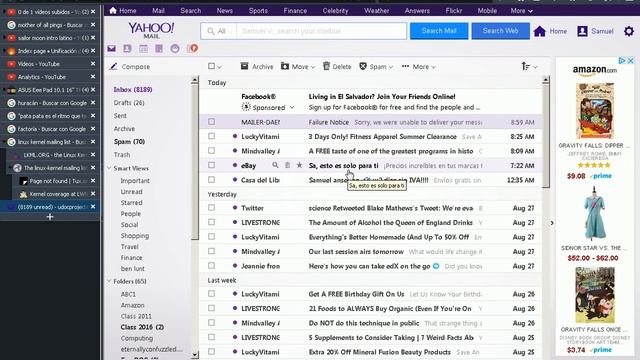The width and height of the screenshot is (640, 360).
Task: Switch to huracán - Buscar con Google tab
Action: 50,103
